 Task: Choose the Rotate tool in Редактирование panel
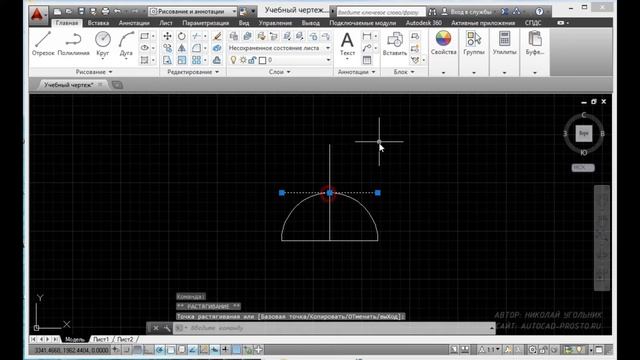(182, 36)
